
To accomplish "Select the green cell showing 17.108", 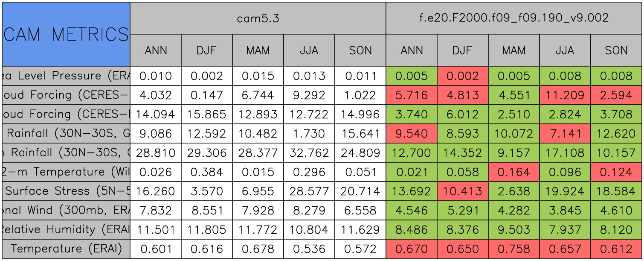I will click(565, 153).
